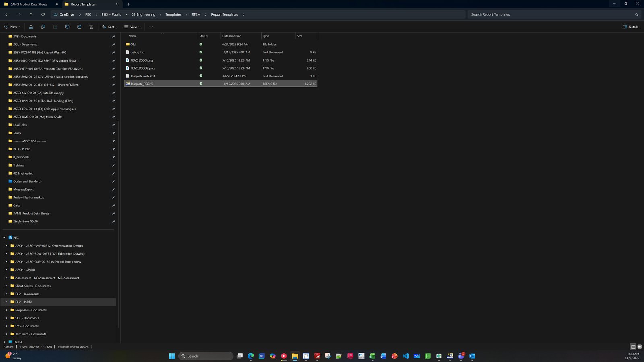Open the See more ellipsis menu
Image resolution: width=644 pixels, height=362 pixels.
(151, 27)
